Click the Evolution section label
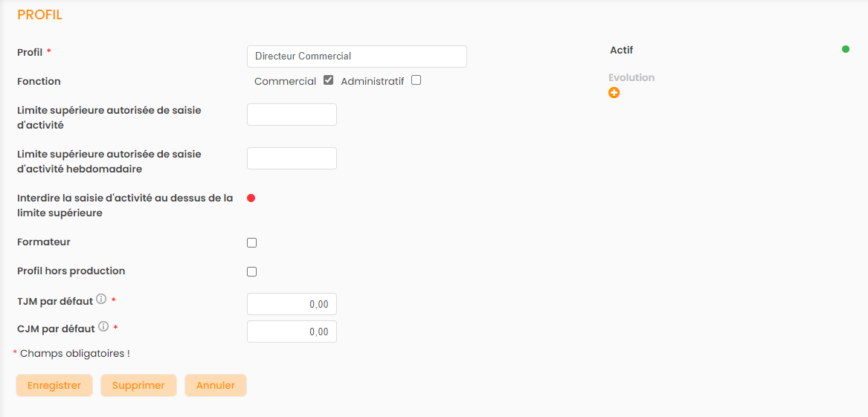 coord(631,77)
